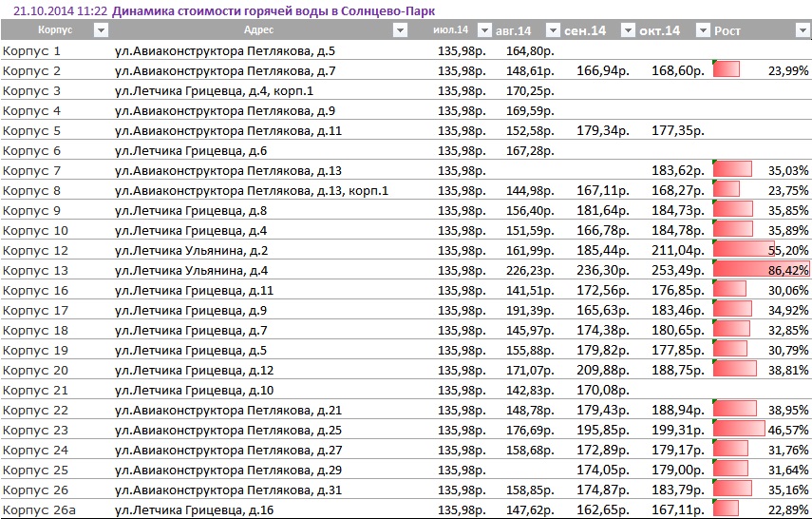
Task: Select cell 'Корпус 26а'
Action: click(39, 509)
